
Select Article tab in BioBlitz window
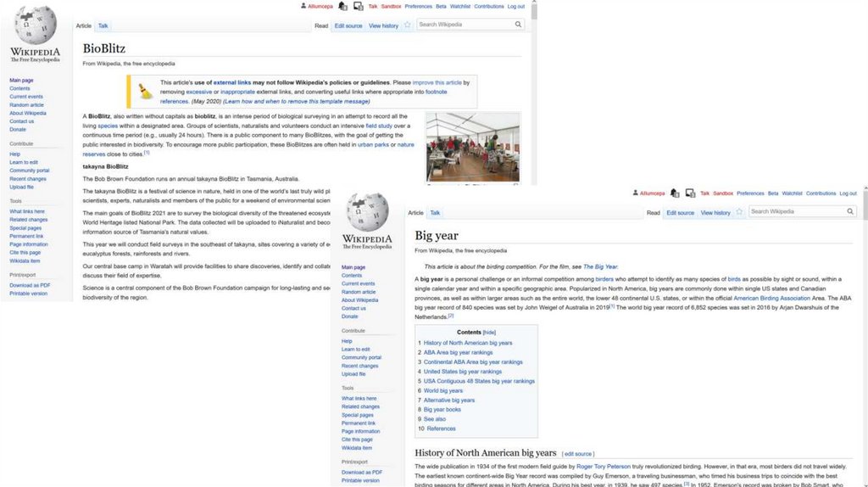point(84,25)
